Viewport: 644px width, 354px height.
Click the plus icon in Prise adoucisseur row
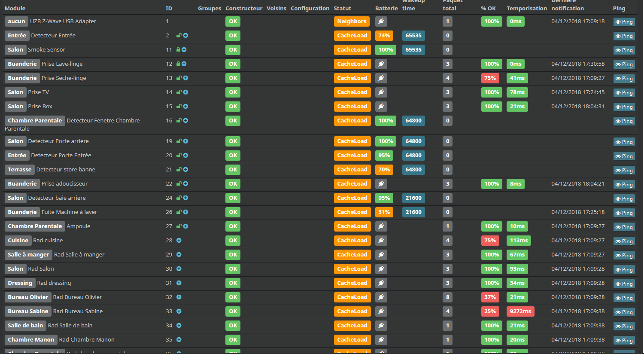click(185, 184)
